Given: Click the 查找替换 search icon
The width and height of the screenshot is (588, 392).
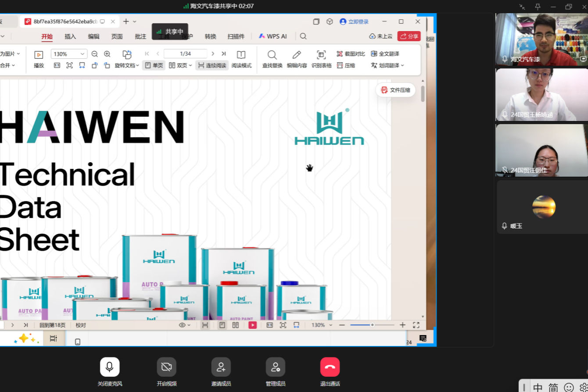Looking at the screenshot, I should (x=272, y=55).
